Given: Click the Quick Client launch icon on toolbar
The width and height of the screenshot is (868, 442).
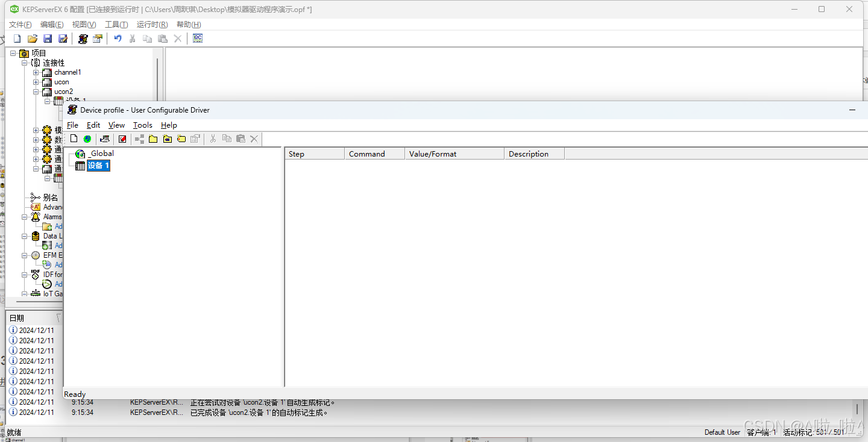Looking at the screenshot, I should [83, 38].
